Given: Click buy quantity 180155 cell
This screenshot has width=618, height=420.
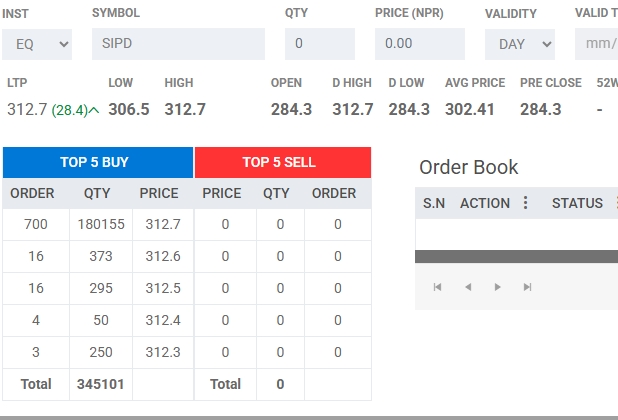Looking at the screenshot, I should (101, 224).
